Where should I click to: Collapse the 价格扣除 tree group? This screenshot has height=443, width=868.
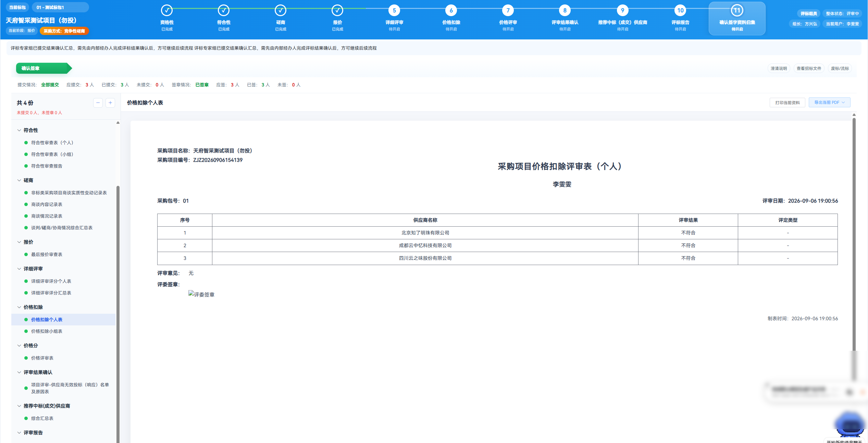click(x=19, y=307)
